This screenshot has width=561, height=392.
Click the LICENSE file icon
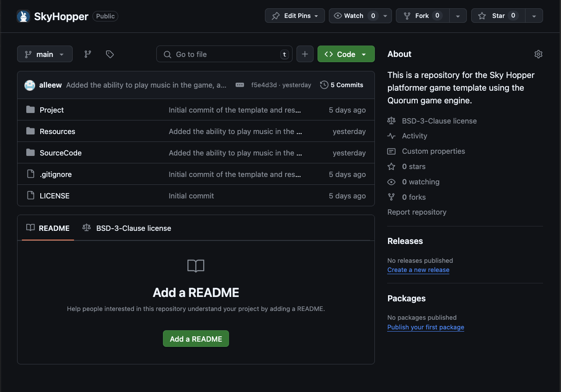pos(30,195)
